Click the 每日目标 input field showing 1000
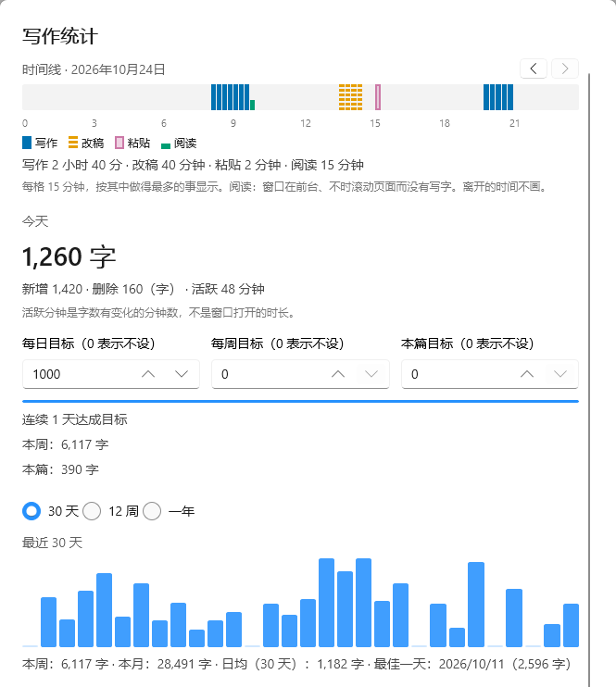 click(111, 374)
